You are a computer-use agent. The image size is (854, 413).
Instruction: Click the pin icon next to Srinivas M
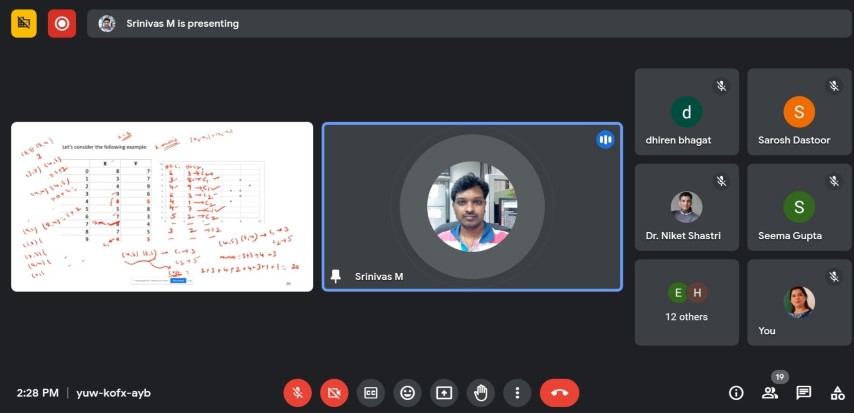coord(337,276)
